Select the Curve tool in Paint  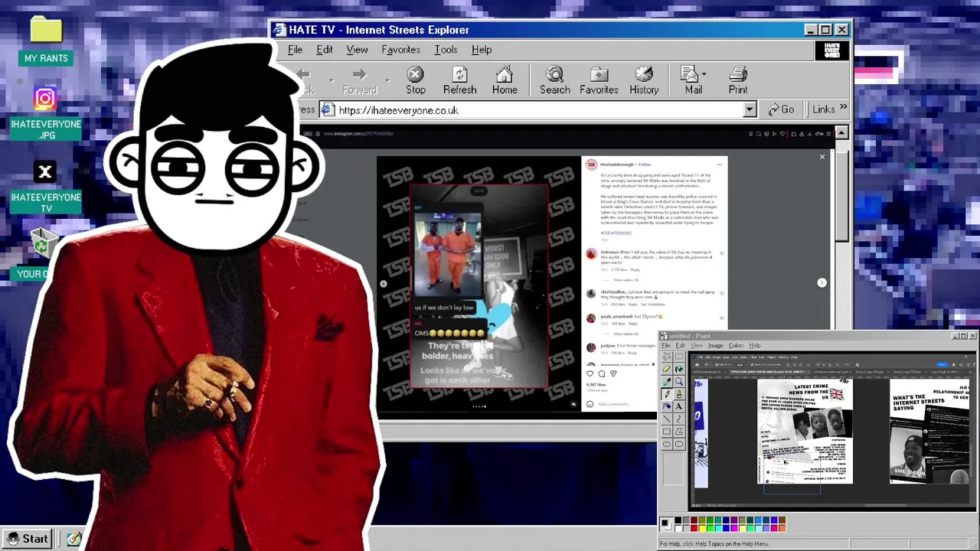tap(679, 419)
